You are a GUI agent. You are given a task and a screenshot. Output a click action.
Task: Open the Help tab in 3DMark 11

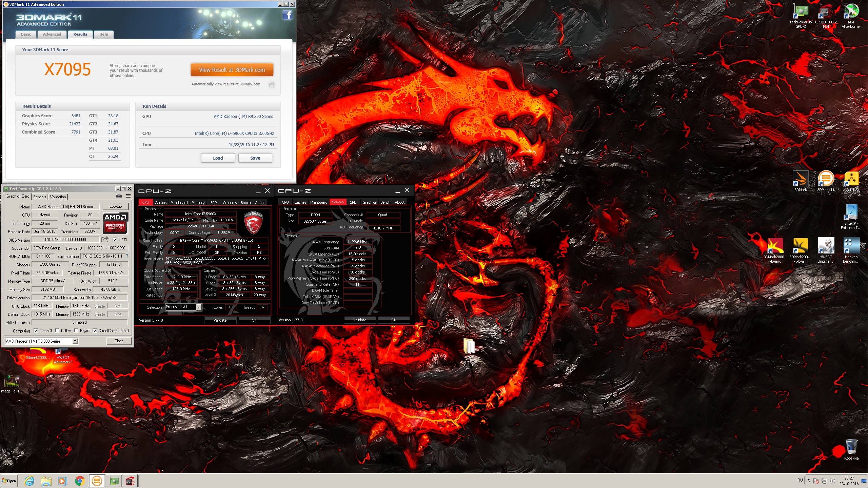pyautogui.click(x=103, y=34)
